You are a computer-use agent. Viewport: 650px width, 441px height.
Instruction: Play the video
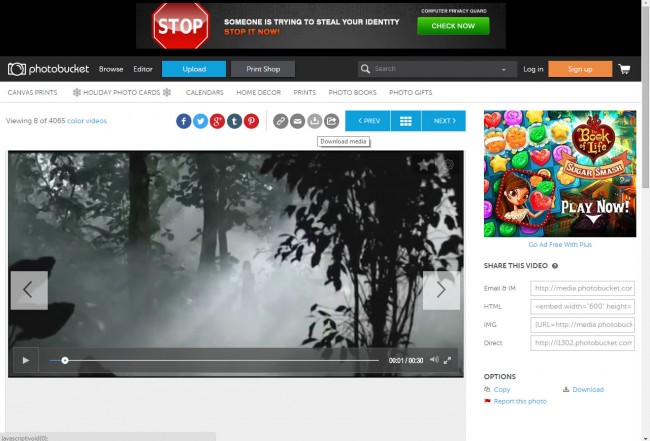coord(25,360)
